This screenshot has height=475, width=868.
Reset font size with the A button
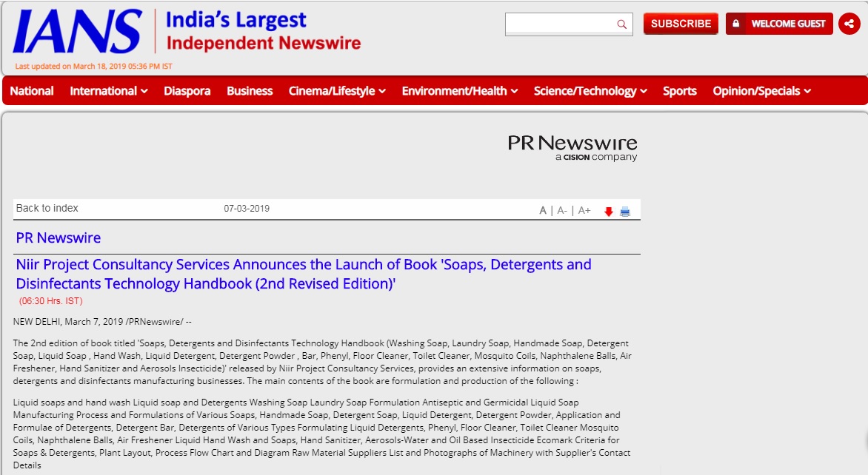pos(542,210)
